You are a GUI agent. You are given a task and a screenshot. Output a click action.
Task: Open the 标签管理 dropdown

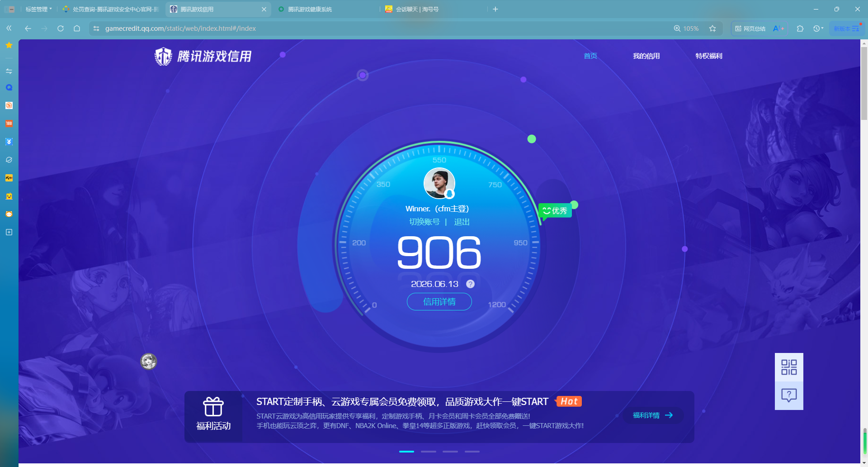coord(39,9)
